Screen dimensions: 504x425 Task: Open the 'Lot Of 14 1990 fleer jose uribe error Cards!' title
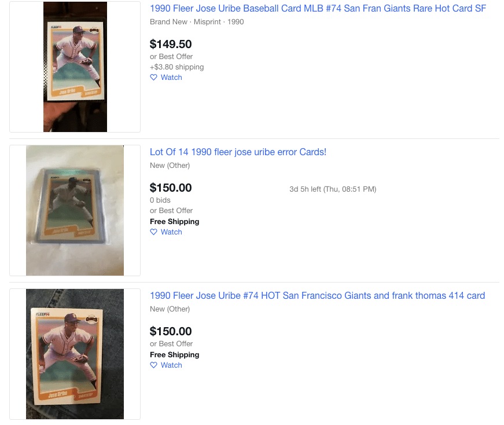[x=238, y=152]
